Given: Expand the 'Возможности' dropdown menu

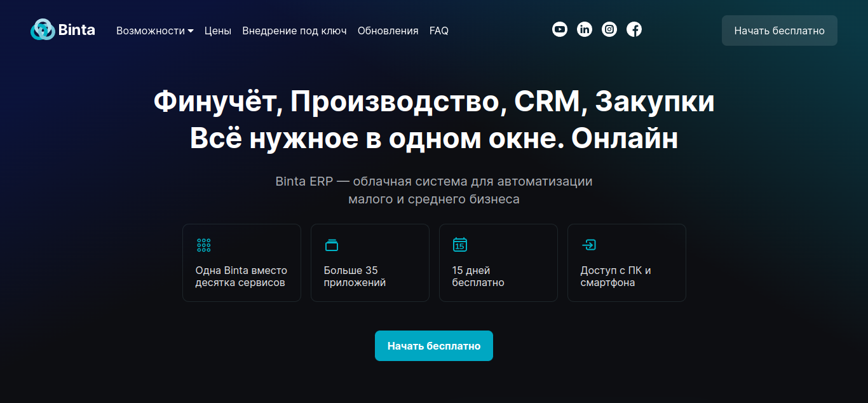Looking at the screenshot, I should pos(155,31).
